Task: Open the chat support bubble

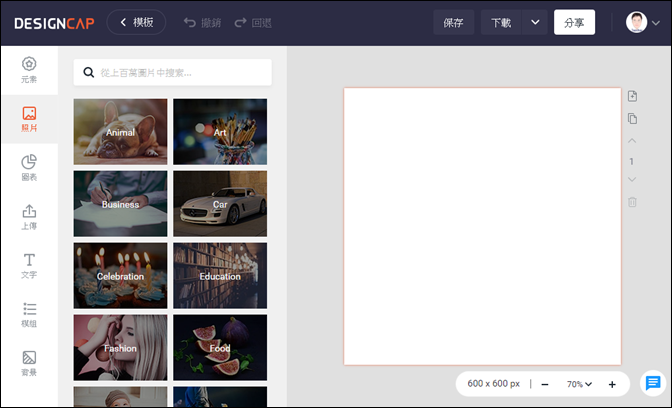Action: click(x=653, y=383)
